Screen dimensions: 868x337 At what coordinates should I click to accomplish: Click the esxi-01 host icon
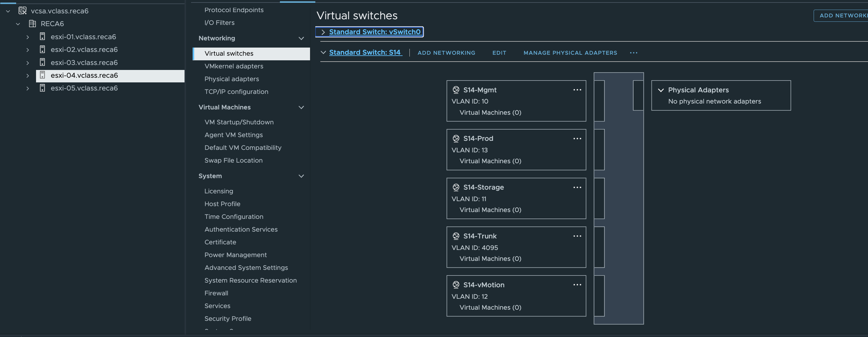coord(43,36)
